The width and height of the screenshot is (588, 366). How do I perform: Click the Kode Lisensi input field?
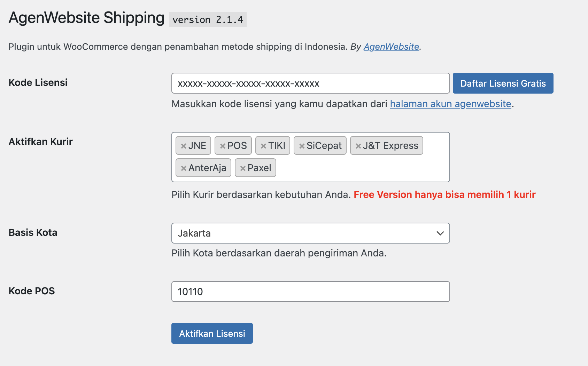pos(310,83)
